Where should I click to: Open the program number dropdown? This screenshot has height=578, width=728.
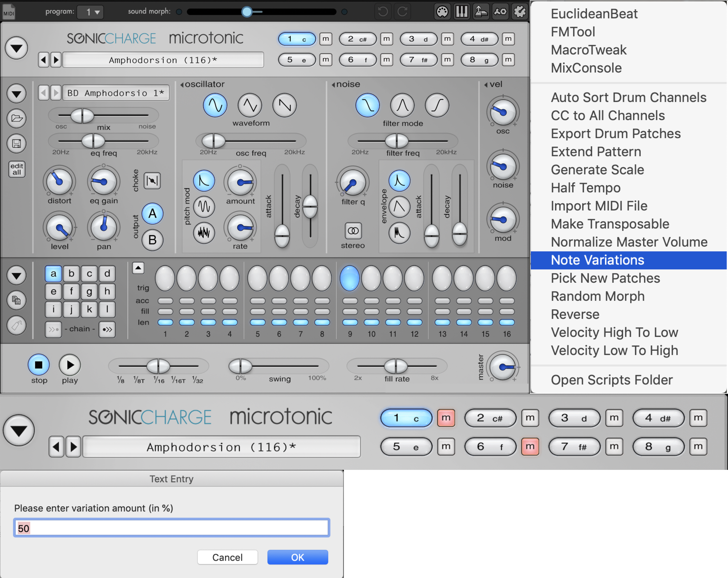[x=90, y=12]
